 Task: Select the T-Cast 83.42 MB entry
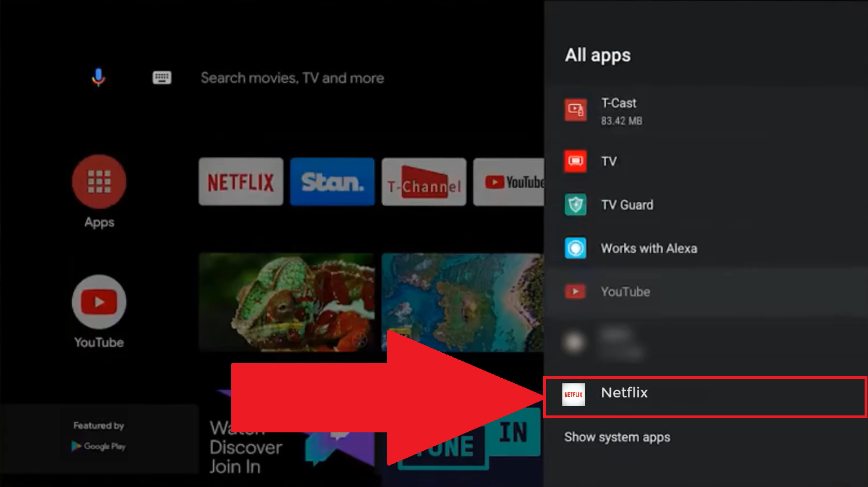click(706, 111)
